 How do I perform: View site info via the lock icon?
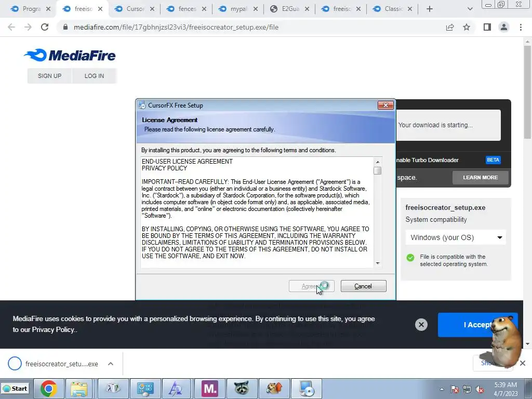coord(65,27)
